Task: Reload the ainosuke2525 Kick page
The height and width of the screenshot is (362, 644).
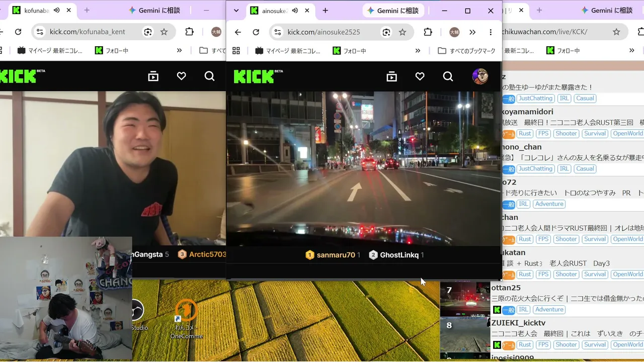Action: 256,32
